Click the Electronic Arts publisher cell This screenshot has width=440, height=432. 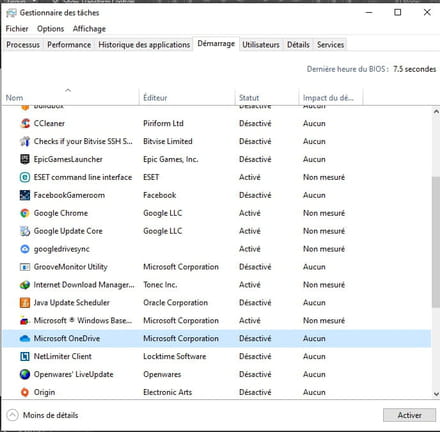[x=167, y=392]
